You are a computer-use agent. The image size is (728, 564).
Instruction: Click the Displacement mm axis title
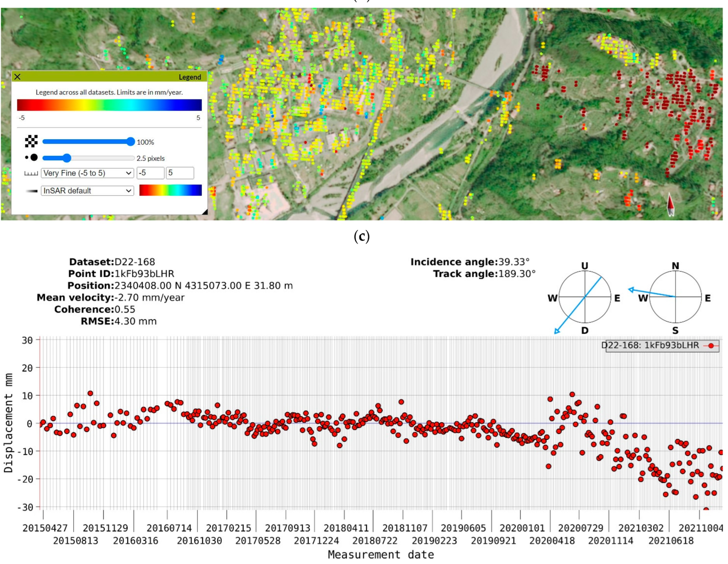(8, 423)
